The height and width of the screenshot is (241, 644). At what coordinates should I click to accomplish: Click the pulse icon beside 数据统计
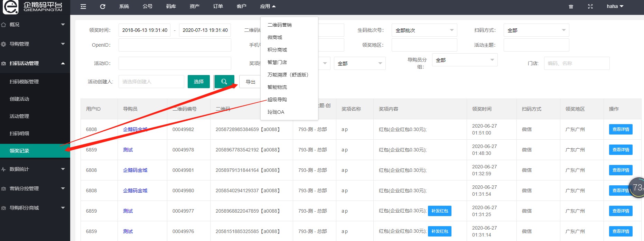(4, 169)
